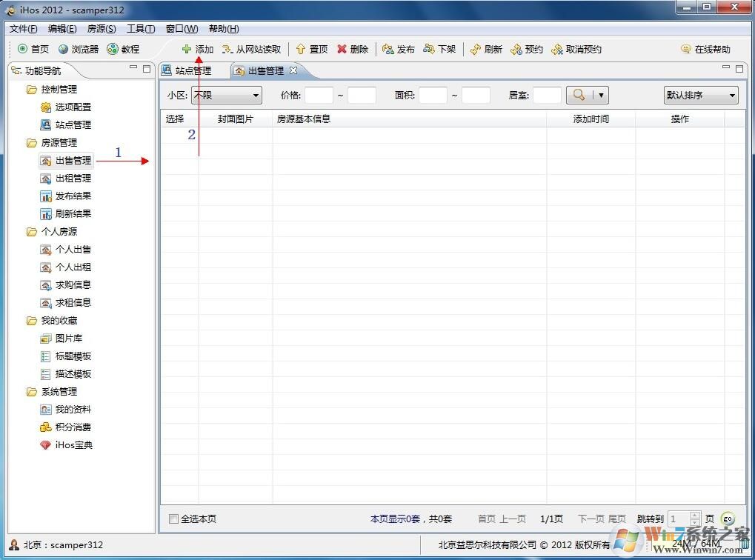Viewport: 755px width, 560px height.
Task: Open the 小区 filter dropdown showing 不限
Action: click(255, 95)
